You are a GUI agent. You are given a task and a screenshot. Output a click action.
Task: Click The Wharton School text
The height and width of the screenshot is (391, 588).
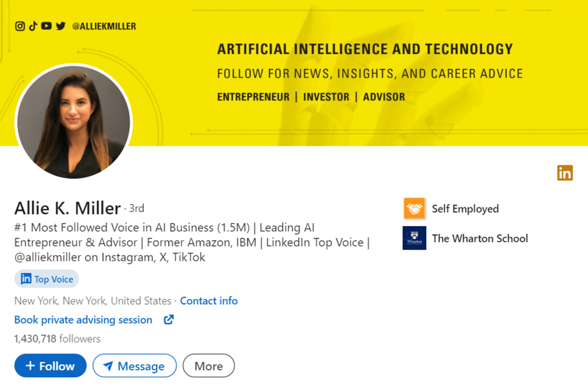(480, 239)
